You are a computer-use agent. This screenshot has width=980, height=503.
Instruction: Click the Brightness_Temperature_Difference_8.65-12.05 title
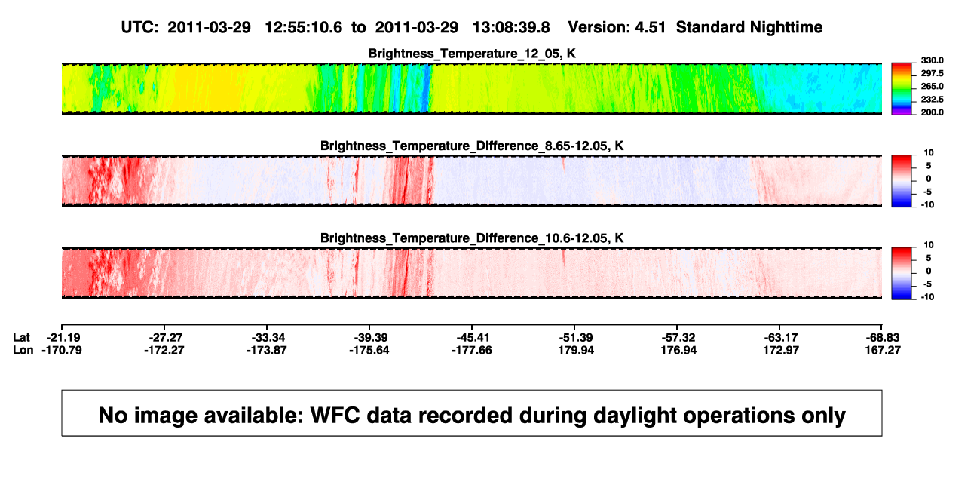click(472, 146)
